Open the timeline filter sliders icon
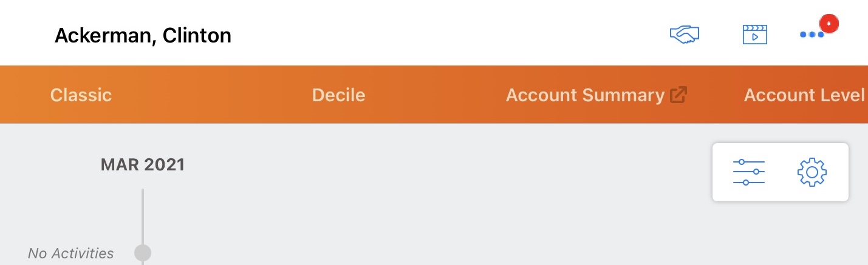This screenshot has width=868, height=265. coord(748,172)
